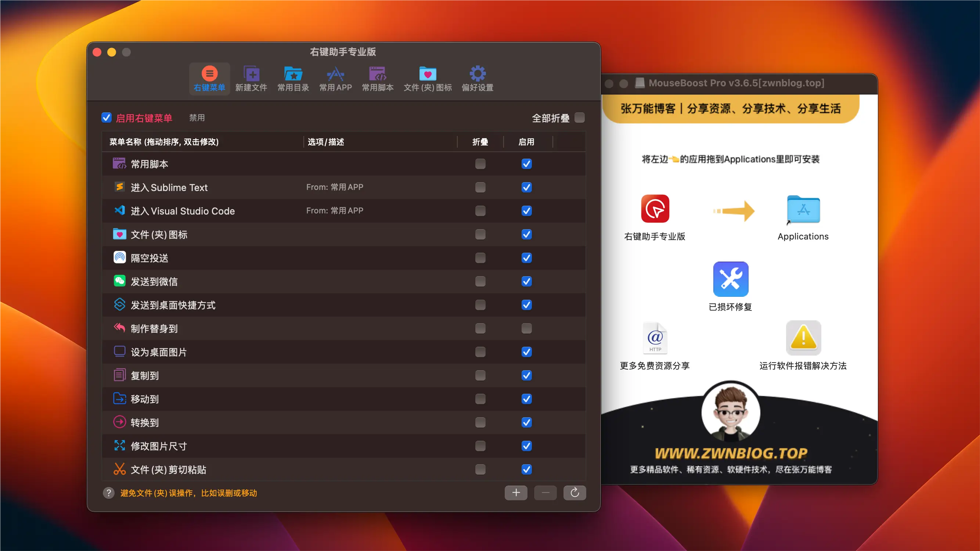Click the 折叠 column header

[x=480, y=142]
